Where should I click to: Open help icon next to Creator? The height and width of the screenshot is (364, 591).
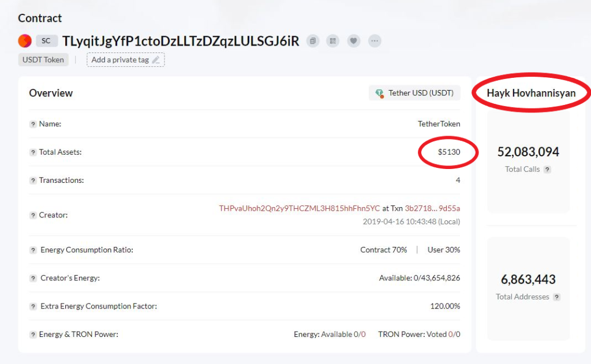pos(33,215)
